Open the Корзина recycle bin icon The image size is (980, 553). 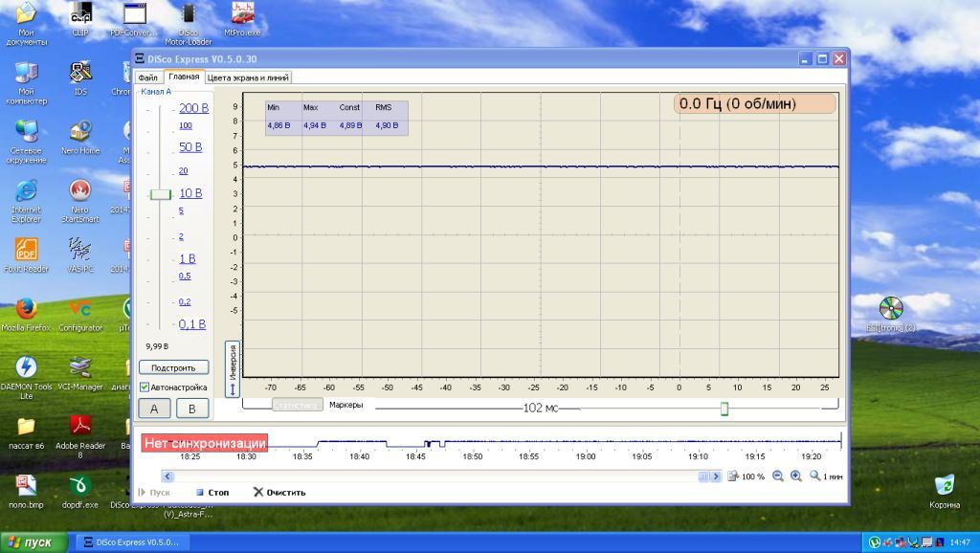[x=945, y=492]
